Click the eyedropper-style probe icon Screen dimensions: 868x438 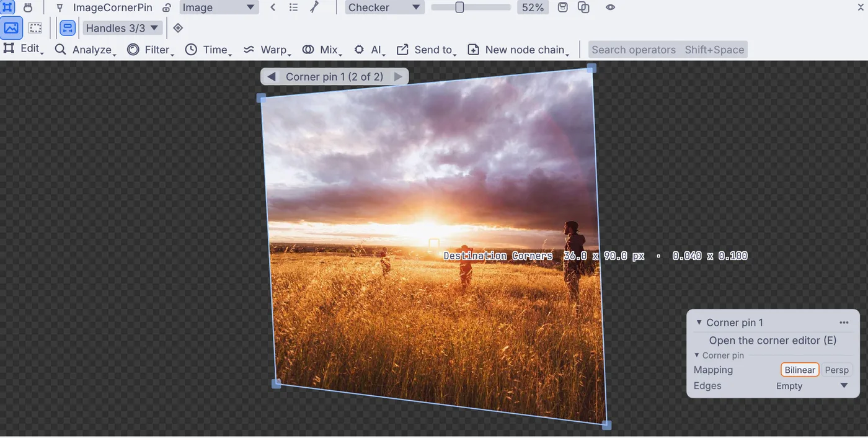click(314, 7)
